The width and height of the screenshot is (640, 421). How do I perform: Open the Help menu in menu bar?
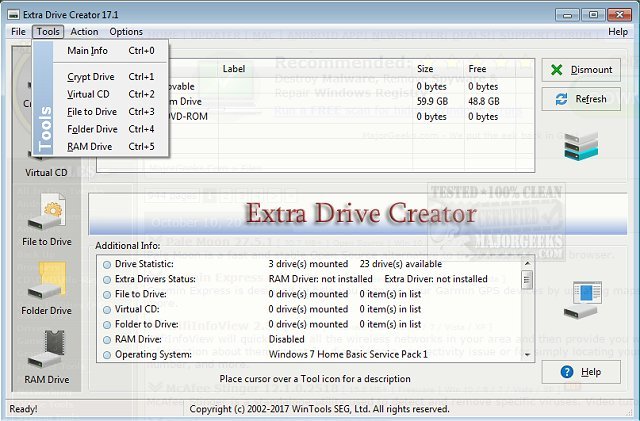click(618, 31)
